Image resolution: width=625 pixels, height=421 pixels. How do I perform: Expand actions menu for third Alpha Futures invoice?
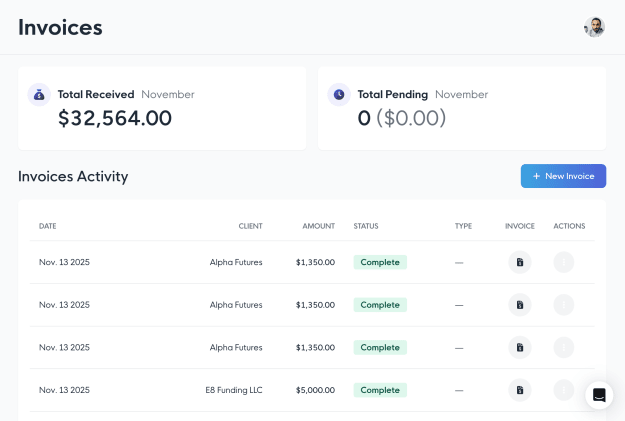pyautogui.click(x=564, y=348)
